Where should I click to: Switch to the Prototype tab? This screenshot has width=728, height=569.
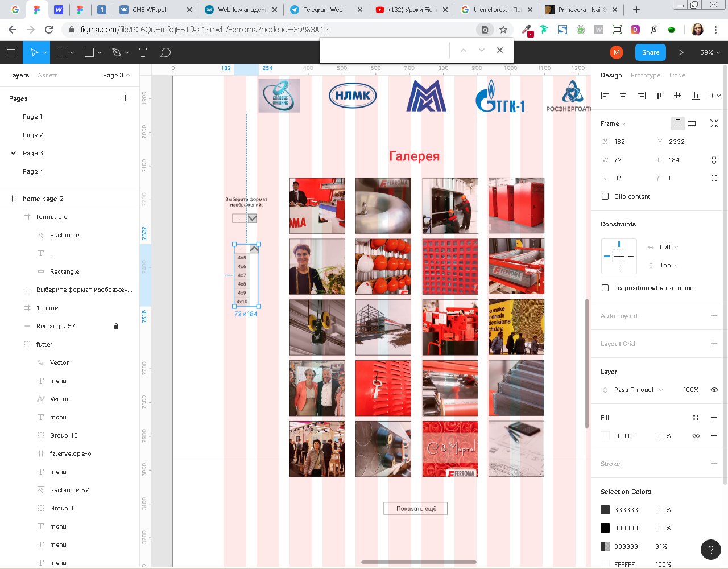646,75
